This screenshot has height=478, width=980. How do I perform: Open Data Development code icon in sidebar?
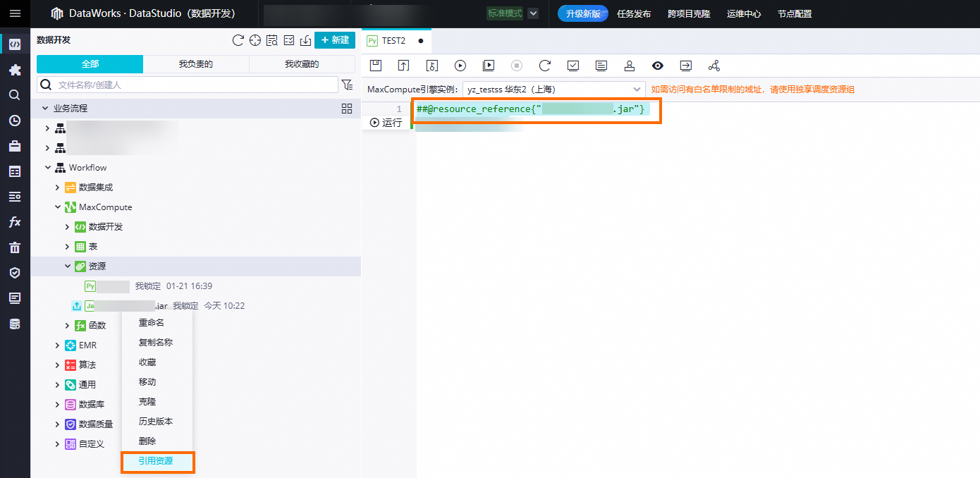pyautogui.click(x=15, y=44)
